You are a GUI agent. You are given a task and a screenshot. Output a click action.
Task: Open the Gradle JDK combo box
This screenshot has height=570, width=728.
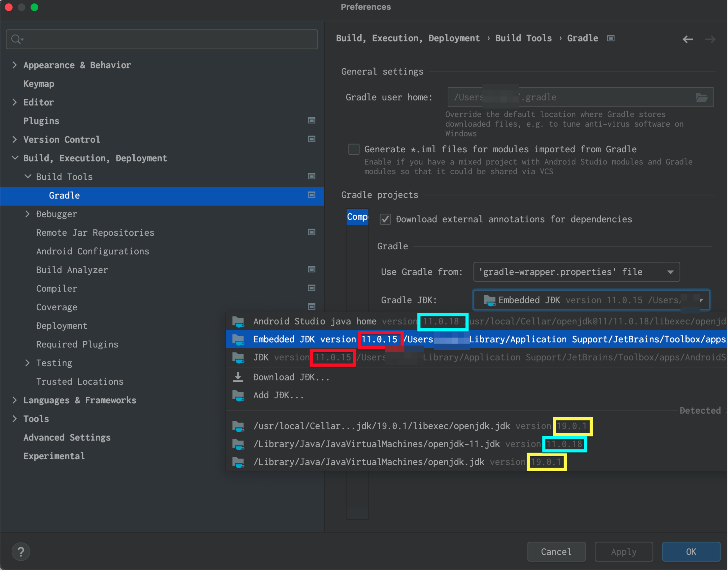(591, 300)
